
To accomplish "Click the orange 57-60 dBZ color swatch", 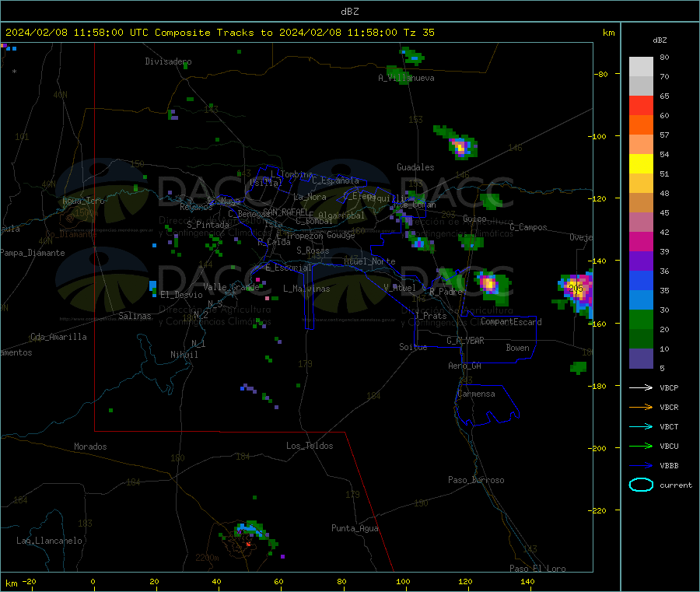I will point(641,125).
